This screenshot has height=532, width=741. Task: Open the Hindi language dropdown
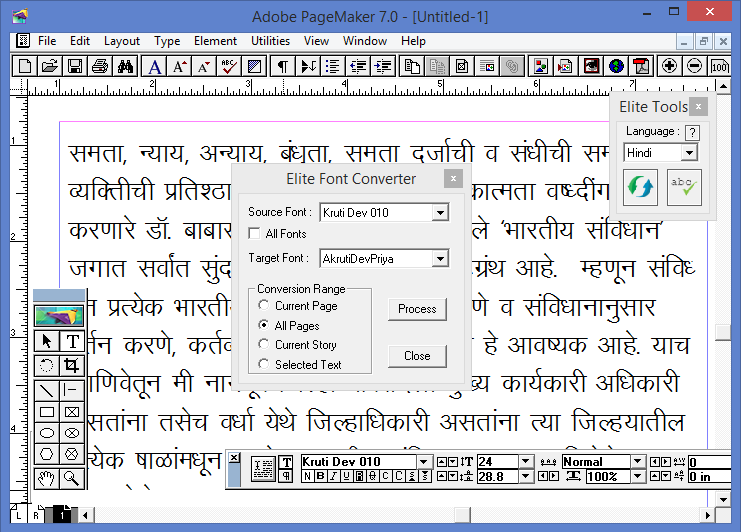689,153
